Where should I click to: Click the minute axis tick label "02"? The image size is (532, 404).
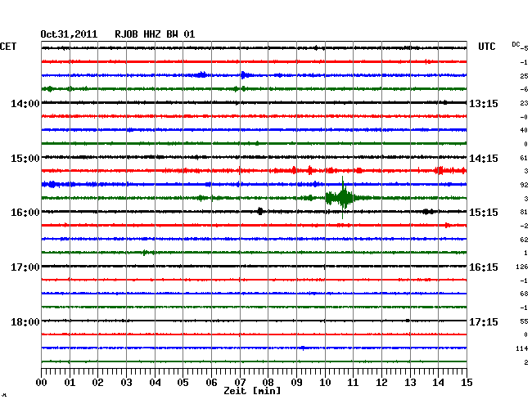[97, 382]
